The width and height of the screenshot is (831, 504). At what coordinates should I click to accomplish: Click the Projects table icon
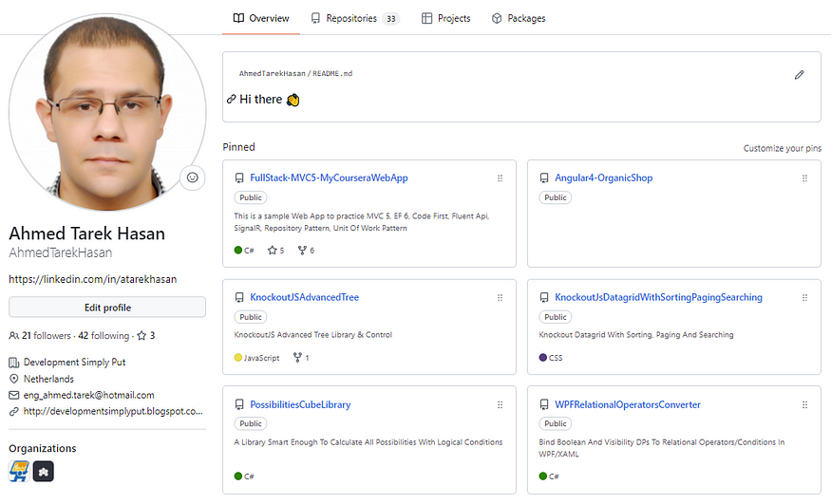click(x=426, y=18)
